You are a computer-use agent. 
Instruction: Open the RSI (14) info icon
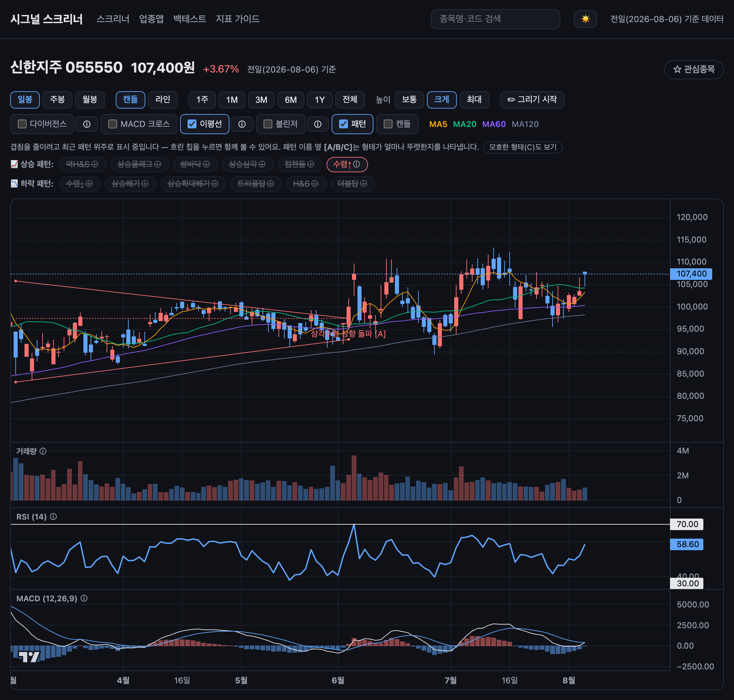pos(53,516)
